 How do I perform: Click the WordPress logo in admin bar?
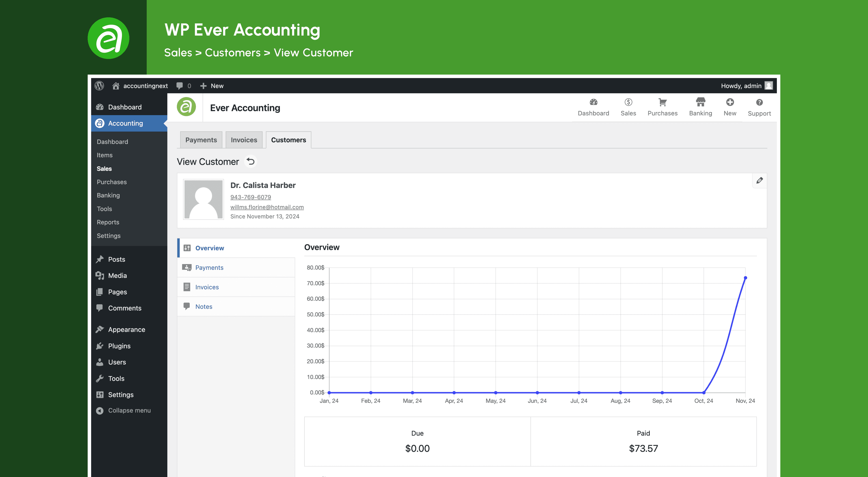[x=99, y=86]
